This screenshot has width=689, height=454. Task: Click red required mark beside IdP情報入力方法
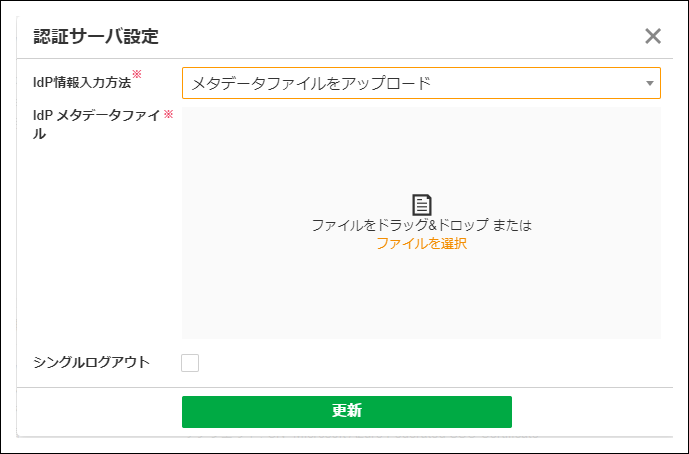click(x=137, y=75)
